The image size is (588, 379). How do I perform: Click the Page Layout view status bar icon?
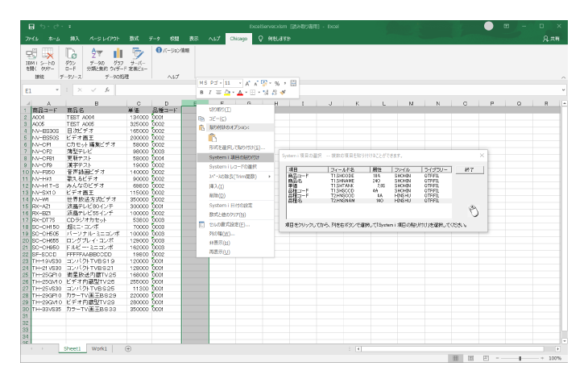tap(470, 358)
